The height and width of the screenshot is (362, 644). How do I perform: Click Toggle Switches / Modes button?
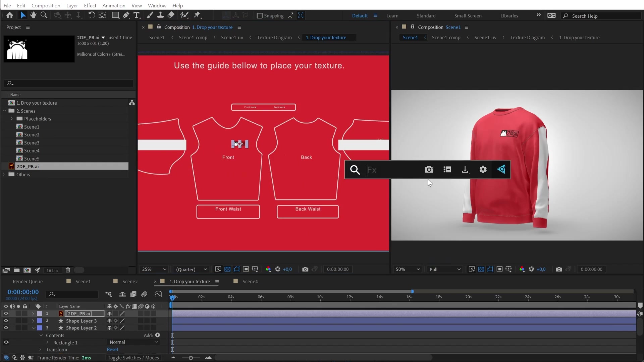(x=133, y=358)
